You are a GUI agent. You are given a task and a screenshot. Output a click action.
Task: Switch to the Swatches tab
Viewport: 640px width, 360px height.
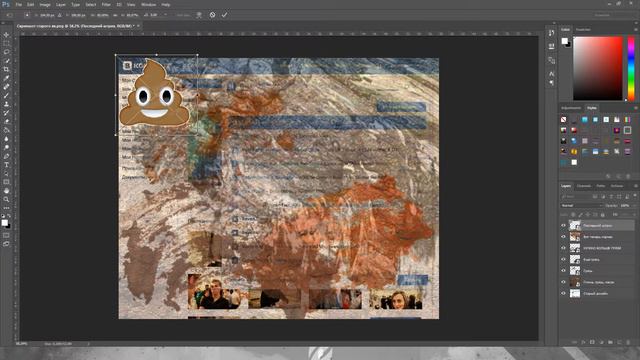tap(583, 30)
